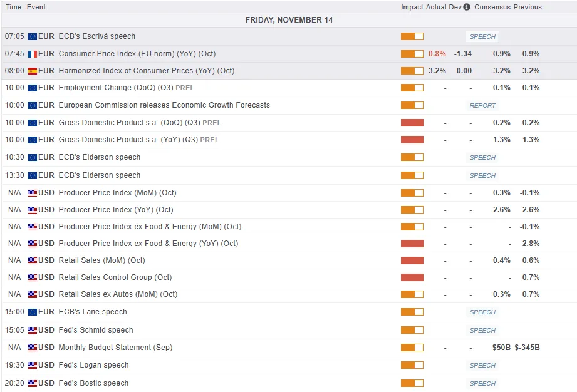Click the 1.3% consensus for GDP (YoY)
This screenshot has height=392, width=577.
pos(502,140)
